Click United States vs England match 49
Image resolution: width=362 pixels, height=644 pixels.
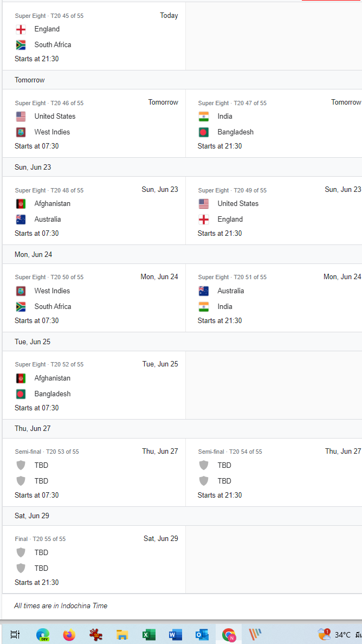point(276,211)
